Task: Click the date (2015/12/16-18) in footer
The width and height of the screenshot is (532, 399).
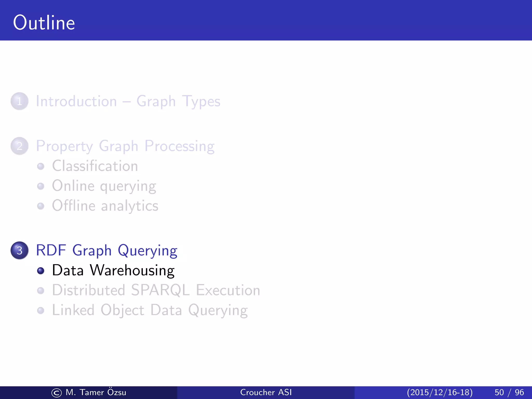Action: 440,393
